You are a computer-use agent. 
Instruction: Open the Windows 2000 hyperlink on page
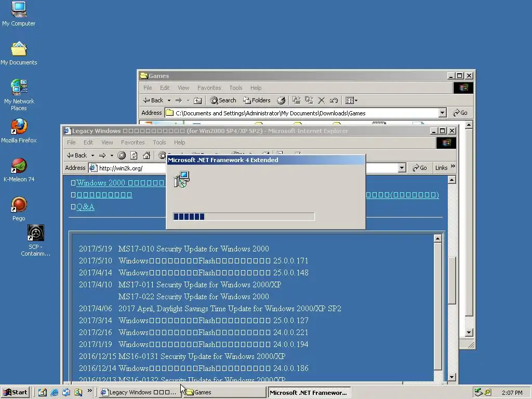pos(121,183)
